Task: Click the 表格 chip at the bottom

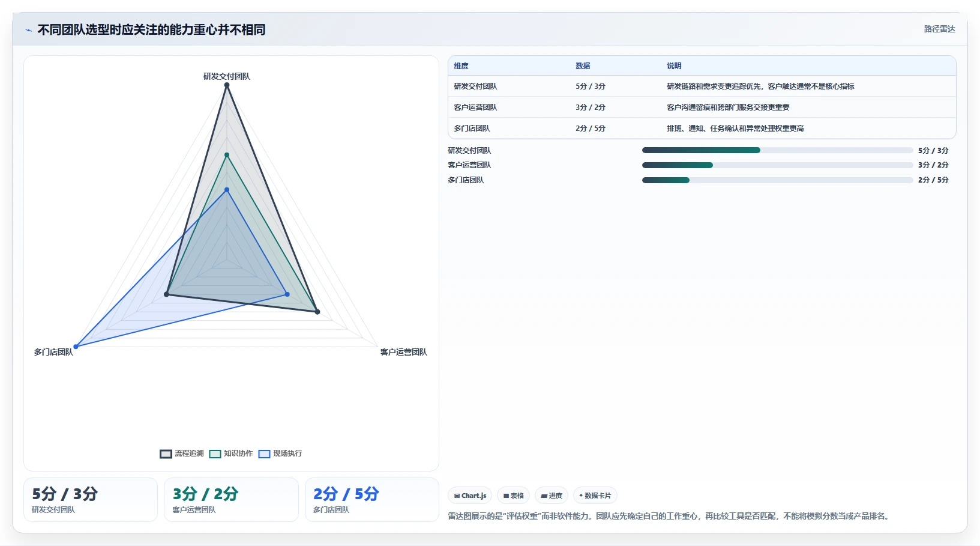Action: click(513, 496)
